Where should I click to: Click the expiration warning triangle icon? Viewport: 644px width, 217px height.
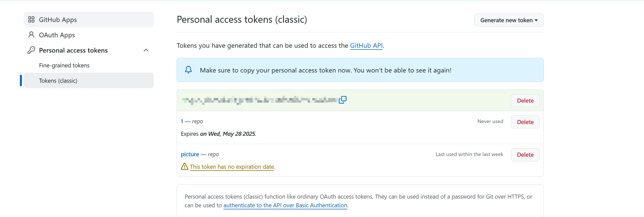tap(184, 166)
